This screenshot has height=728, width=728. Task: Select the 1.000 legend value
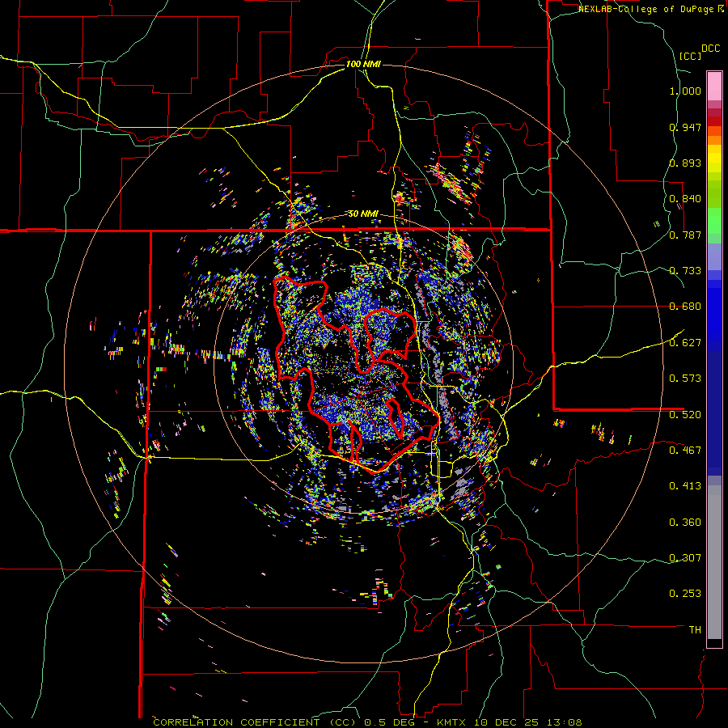click(x=685, y=91)
